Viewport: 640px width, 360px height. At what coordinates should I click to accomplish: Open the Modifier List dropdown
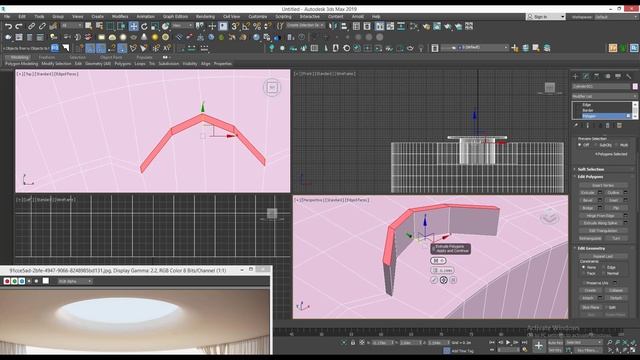click(604, 96)
